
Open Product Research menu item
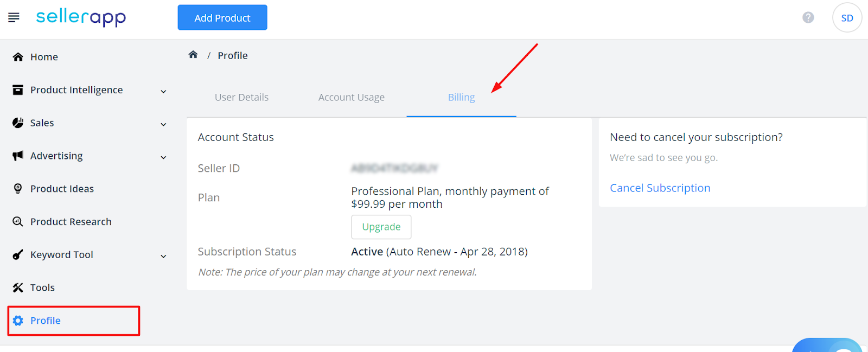(71, 222)
